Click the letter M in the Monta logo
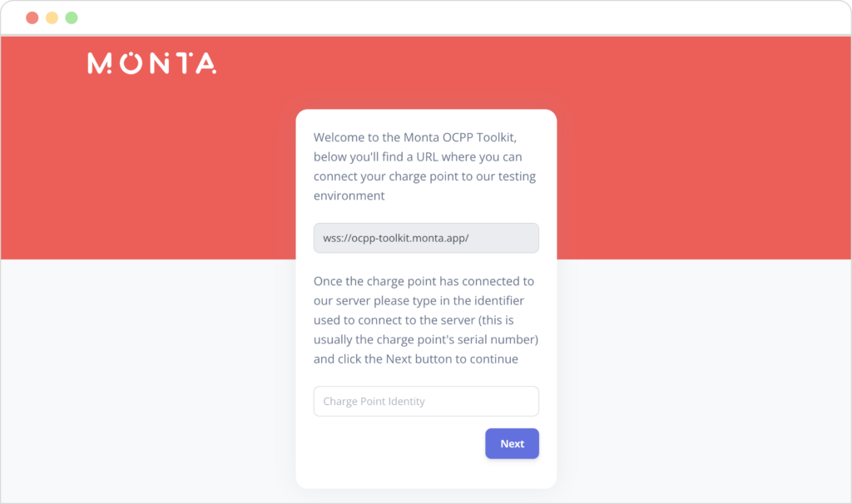Viewport: 852px width, 504px height. [x=100, y=63]
